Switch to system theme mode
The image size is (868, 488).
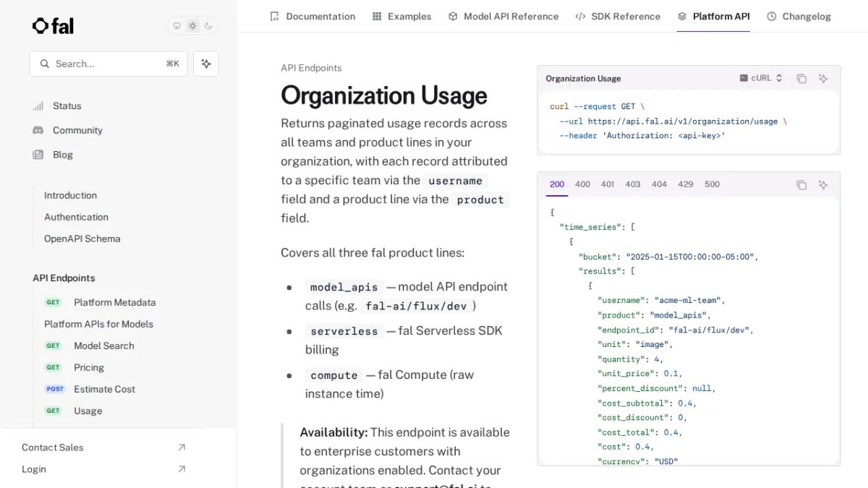point(176,26)
